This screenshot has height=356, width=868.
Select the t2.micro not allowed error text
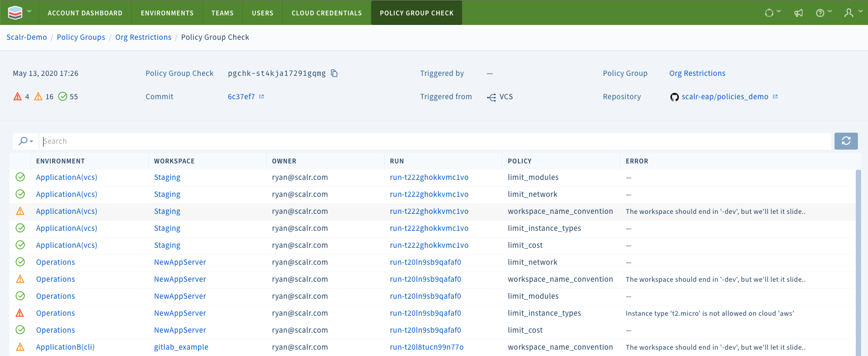pyautogui.click(x=710, y=313)
